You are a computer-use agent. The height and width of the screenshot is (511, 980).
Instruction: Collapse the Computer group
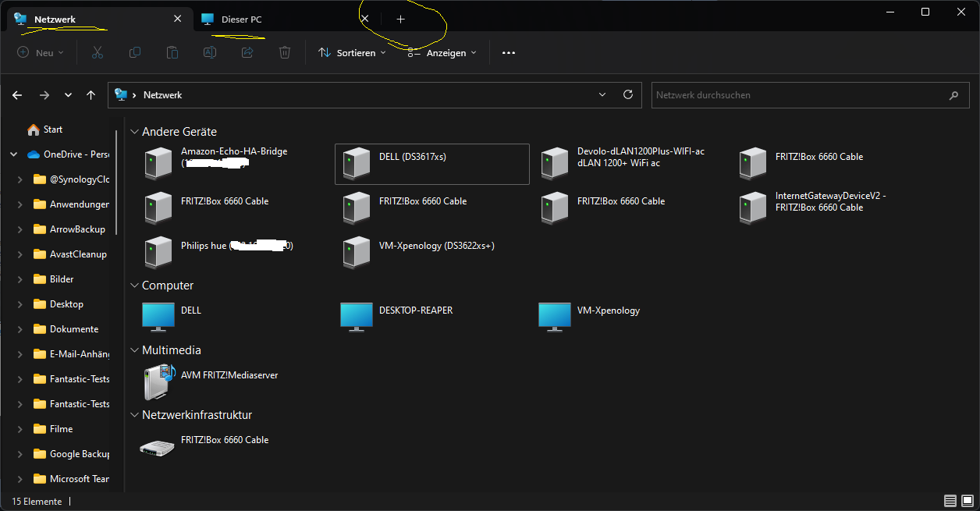pos(134,286)
